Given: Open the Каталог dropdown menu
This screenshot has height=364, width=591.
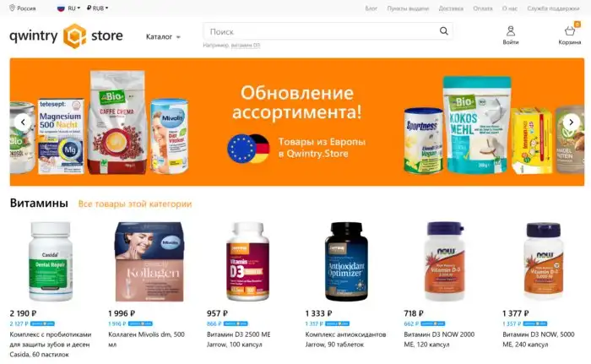Looking at the screenshot, I should click(x=163, y=36).
